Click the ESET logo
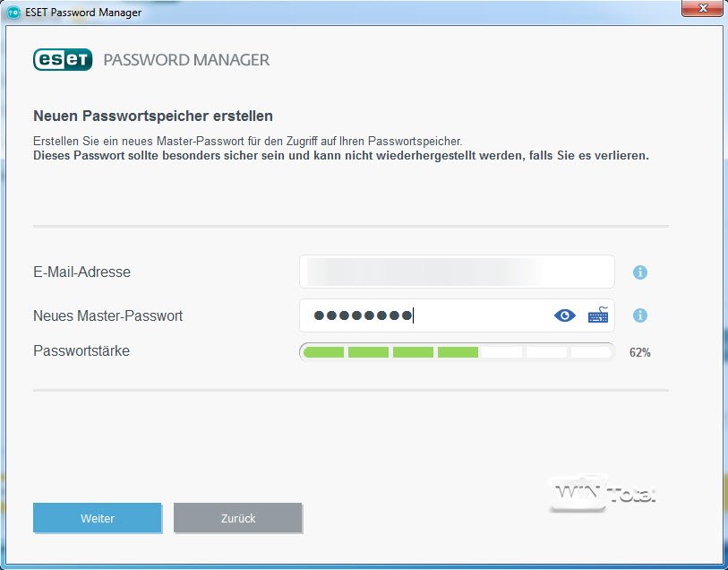This screenshot has width=728, height=570. pos(63,59)
